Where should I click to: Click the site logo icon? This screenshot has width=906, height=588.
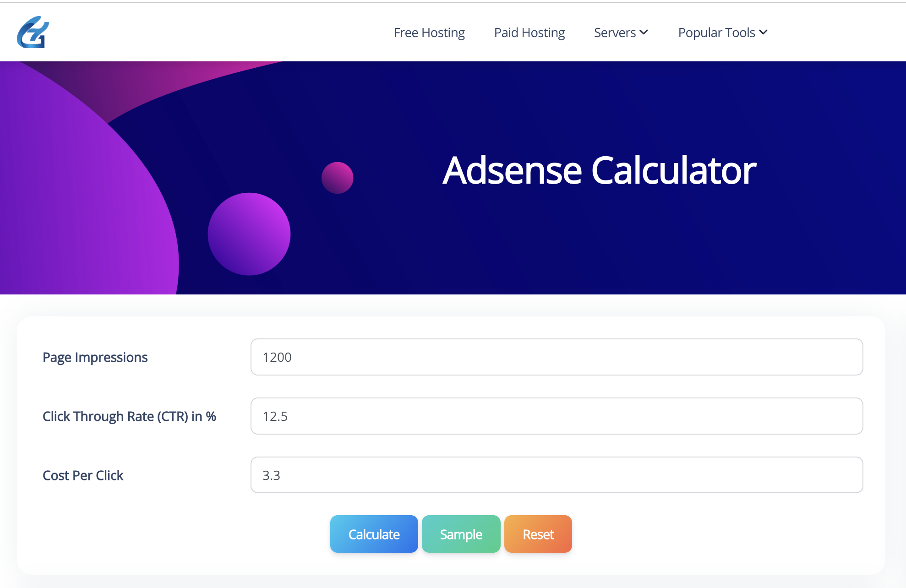pyautogui.click(x=33, y=32)
